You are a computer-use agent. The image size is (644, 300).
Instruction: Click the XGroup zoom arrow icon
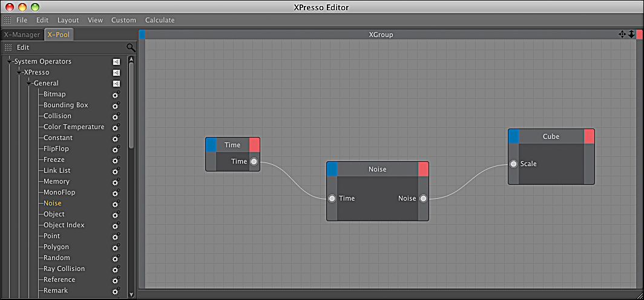point(631,35)
